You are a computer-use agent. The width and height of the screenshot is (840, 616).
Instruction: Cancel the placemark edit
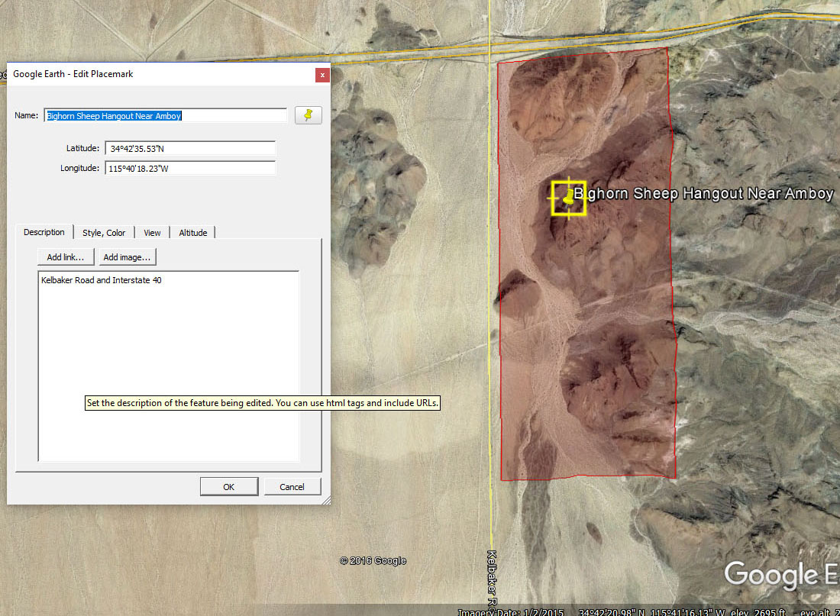pos(292,486)
